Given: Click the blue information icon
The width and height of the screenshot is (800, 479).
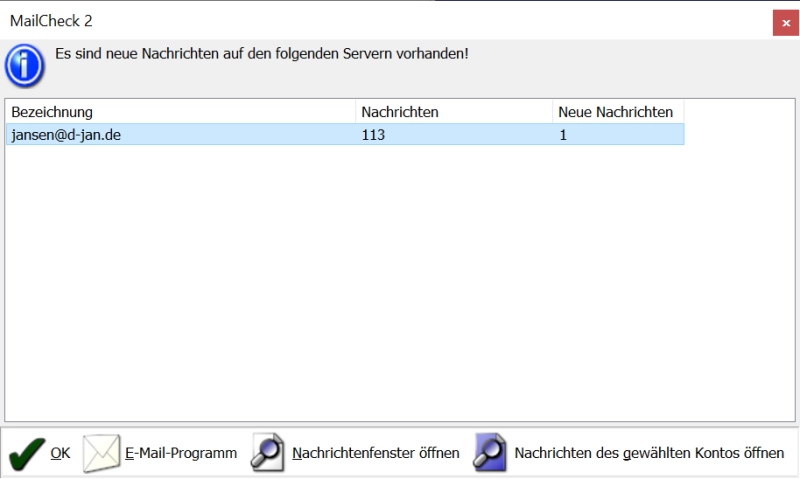Looking at the screenshot, I should (x=24, y=66).
